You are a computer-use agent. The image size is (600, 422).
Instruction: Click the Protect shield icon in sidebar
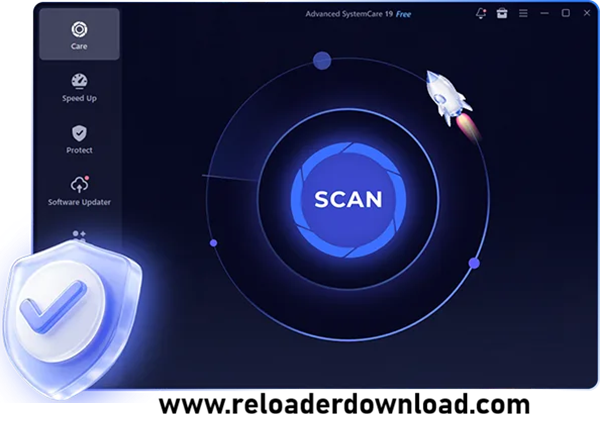(79, 133)
